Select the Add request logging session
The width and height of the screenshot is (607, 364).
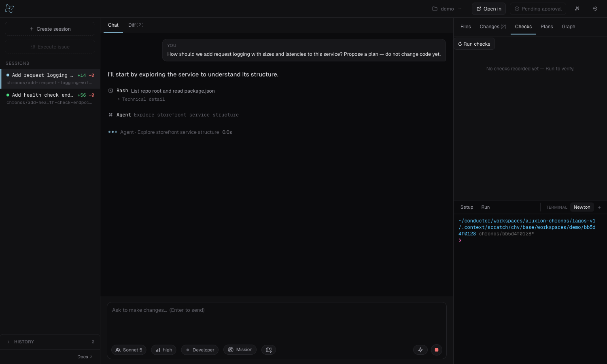point(50,79)
